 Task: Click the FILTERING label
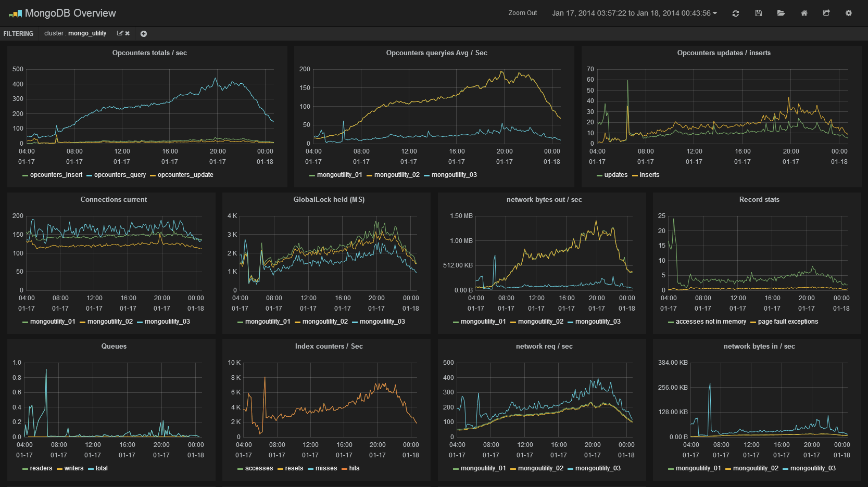18,34
